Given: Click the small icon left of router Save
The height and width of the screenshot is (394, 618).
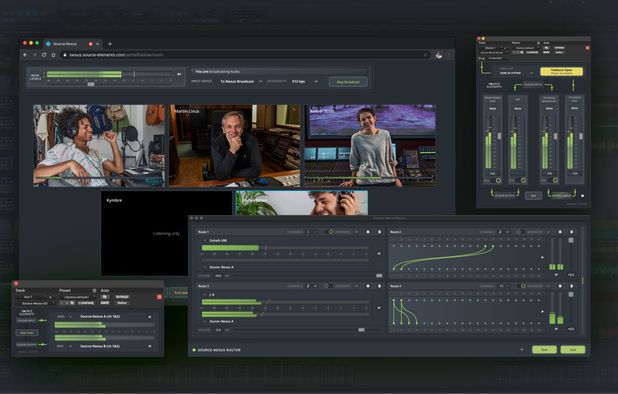Looking at the screenshot, I should coord(522,349).
